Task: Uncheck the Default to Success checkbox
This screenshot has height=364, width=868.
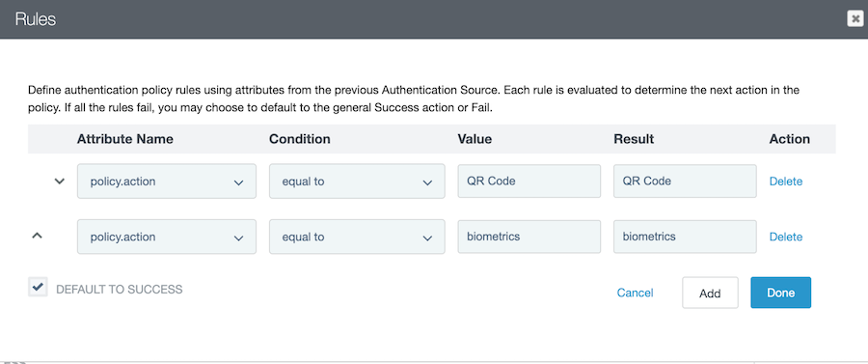Action: (38, 287)
